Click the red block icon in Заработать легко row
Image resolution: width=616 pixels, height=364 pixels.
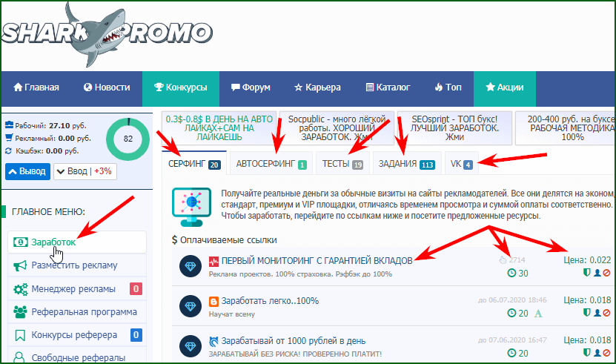tap(606, 313)
